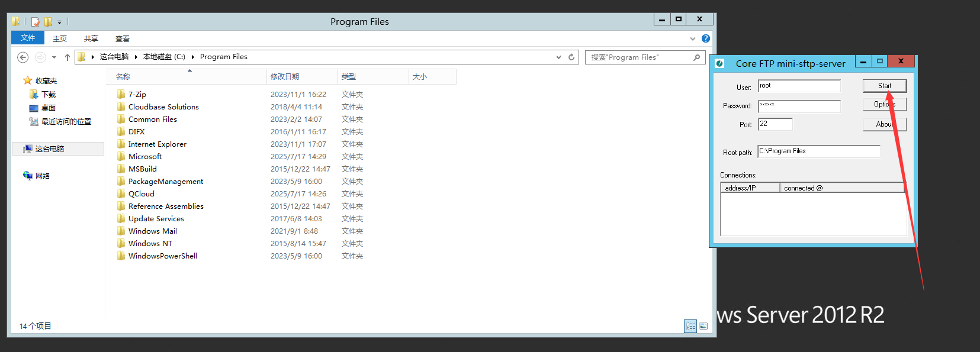Viewport: 980px width, 352px height.
Task: Sort files by 大小 column
Action: (x=432, y=77)
